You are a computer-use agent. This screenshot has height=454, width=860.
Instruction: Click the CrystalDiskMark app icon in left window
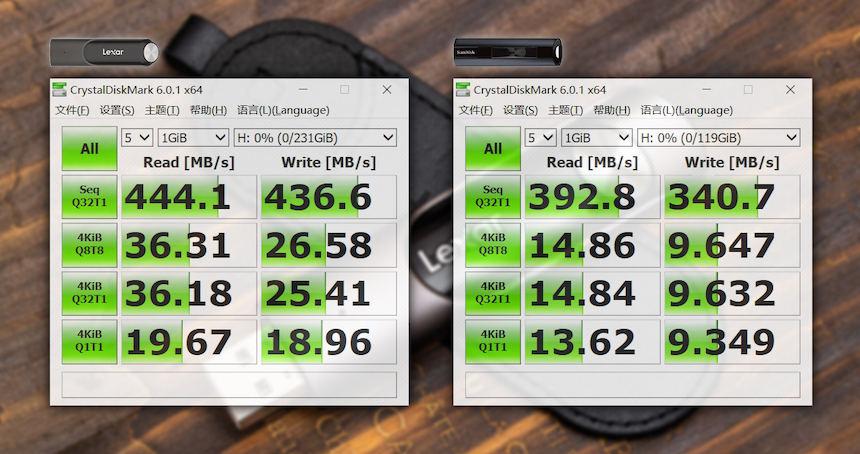click(x=60, y=89)
